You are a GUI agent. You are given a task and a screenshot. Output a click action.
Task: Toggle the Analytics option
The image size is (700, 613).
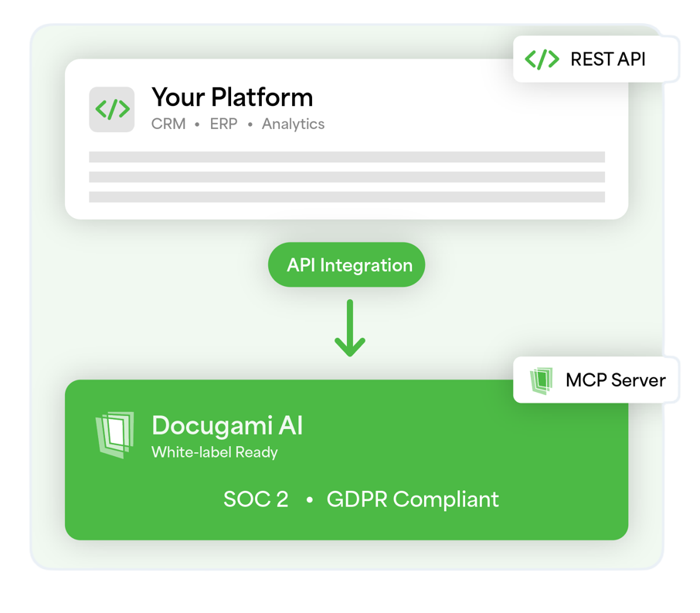click(x=293, y=124)
